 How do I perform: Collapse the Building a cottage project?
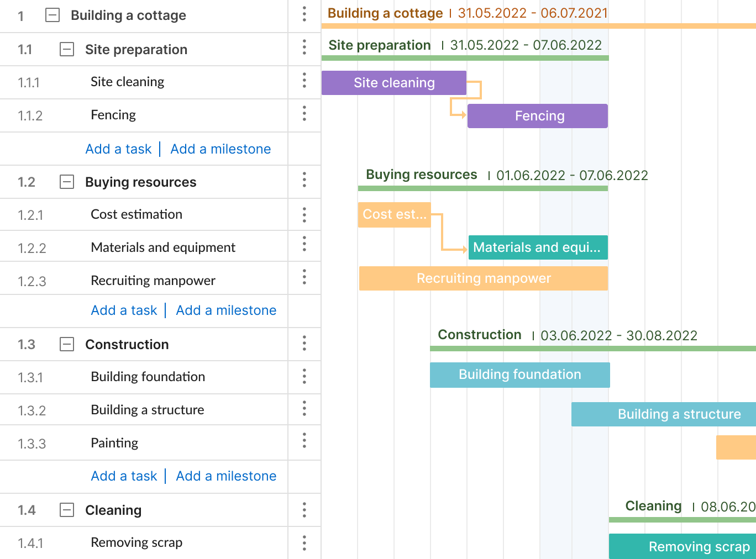(x=53, y=15)
